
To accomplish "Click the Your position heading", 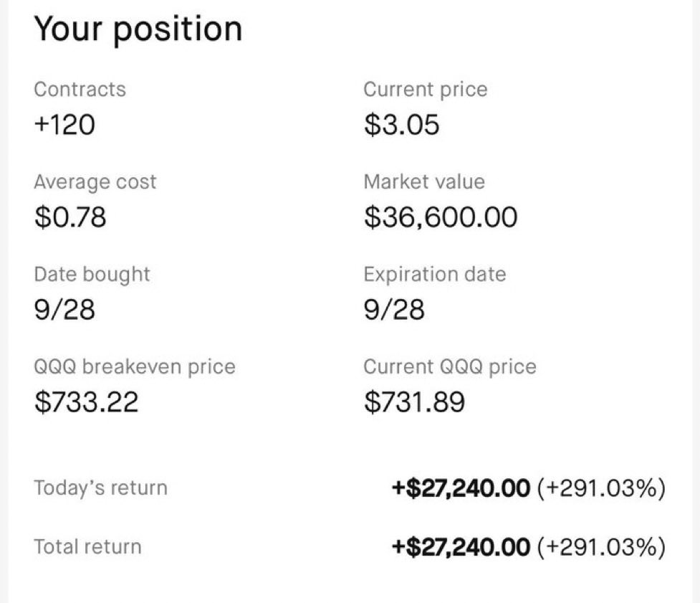I will [138, 29].
